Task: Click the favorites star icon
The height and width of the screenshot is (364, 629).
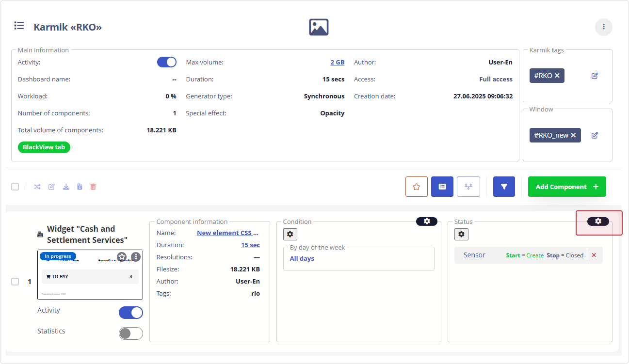Action: [x=416, y=187]
